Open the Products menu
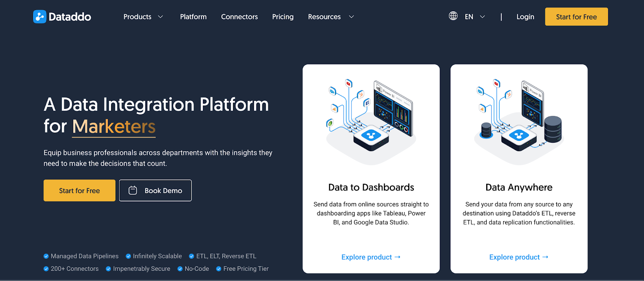Image resolution: width=644 pixels, height=281 pixels. pyautogui.click(x=137, y=17)
